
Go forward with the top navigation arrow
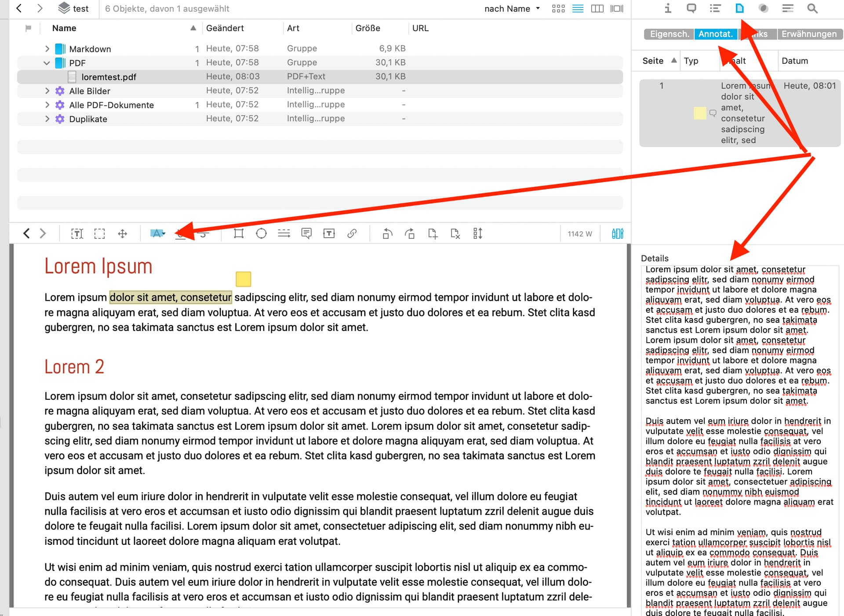40,8
